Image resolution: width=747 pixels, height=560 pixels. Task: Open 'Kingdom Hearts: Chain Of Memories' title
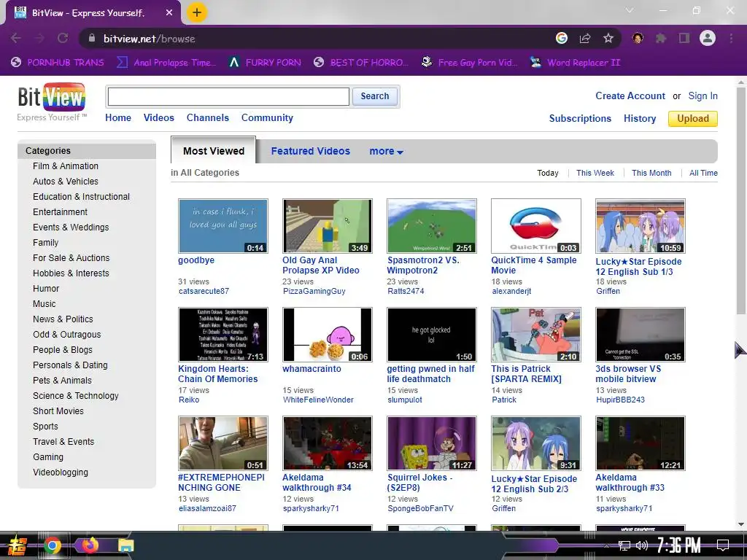(x=217, y=374)
